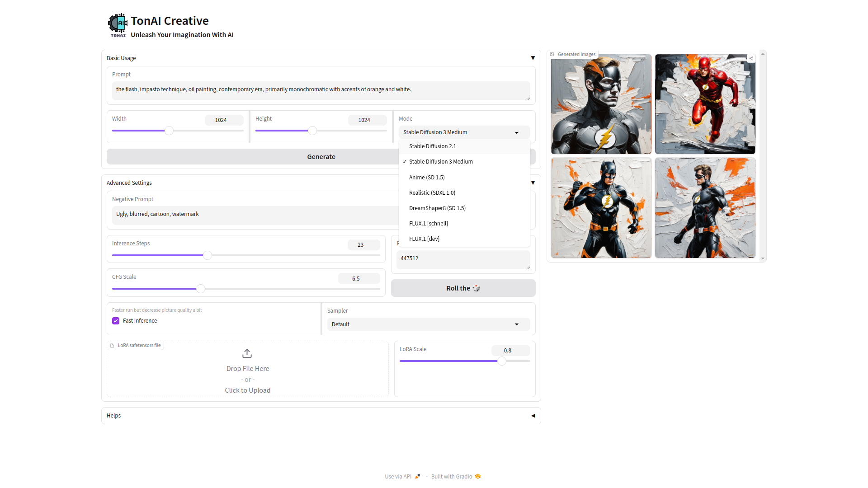The image size is (868, 488).
Task: Click the share icon on generated images
Action: (x=751, y=58)
